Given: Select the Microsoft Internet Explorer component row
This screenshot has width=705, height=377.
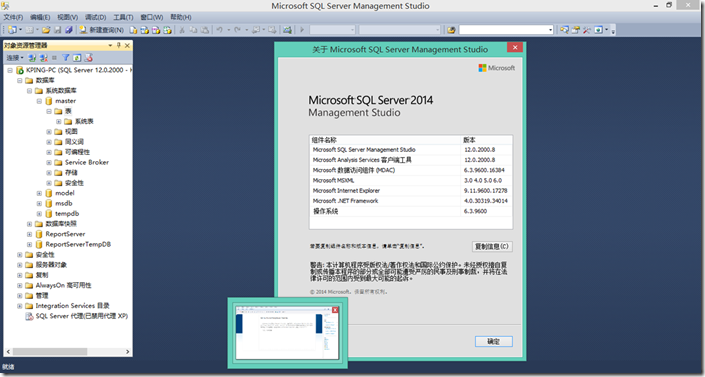Looking at the screenshot, I should [411, 191].
